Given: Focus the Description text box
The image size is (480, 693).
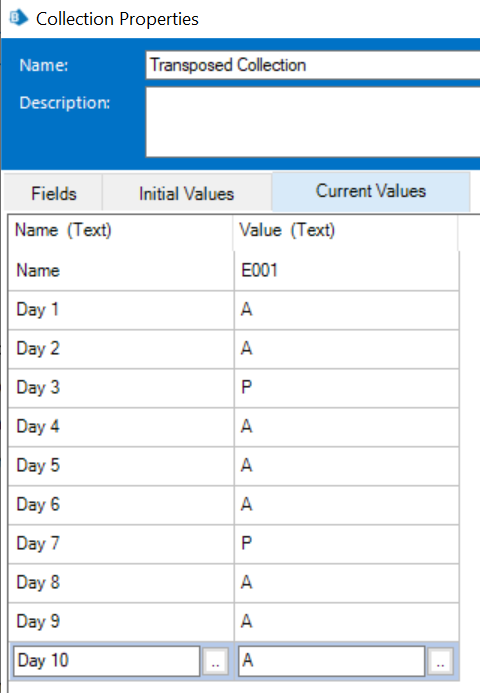Looking at the screenshot, I should pos(313,122).
